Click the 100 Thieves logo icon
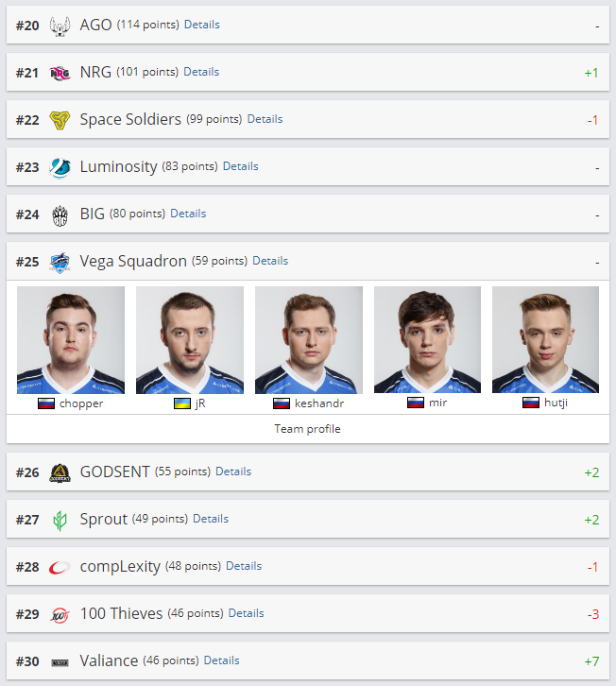 (60, 615)
